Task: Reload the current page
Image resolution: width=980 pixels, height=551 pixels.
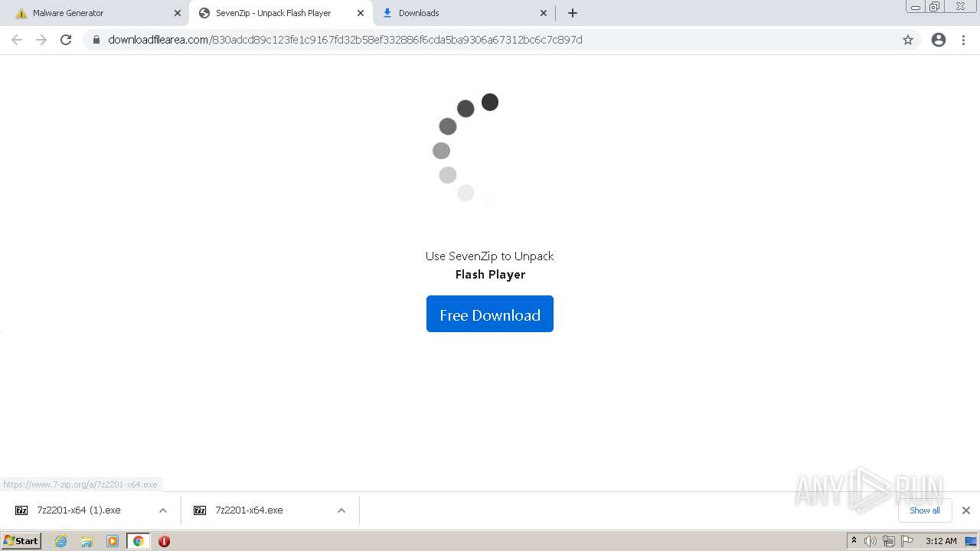Action: pyautogui.click(x=66, y=40)
